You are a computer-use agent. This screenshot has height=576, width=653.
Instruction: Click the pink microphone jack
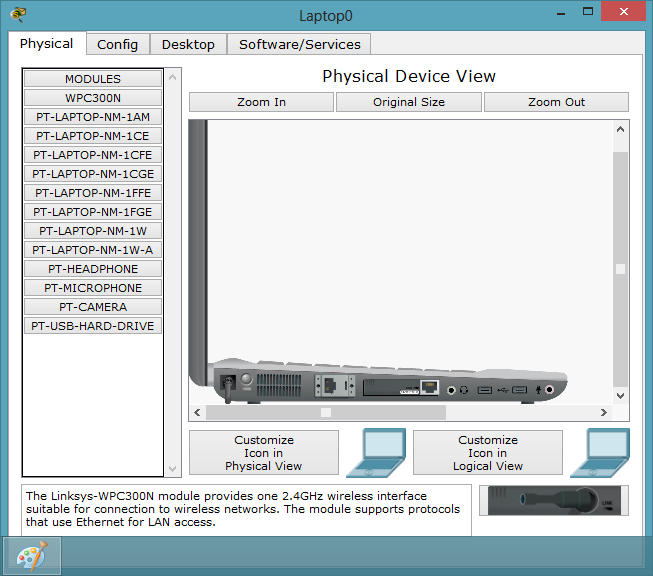point(549,390)
